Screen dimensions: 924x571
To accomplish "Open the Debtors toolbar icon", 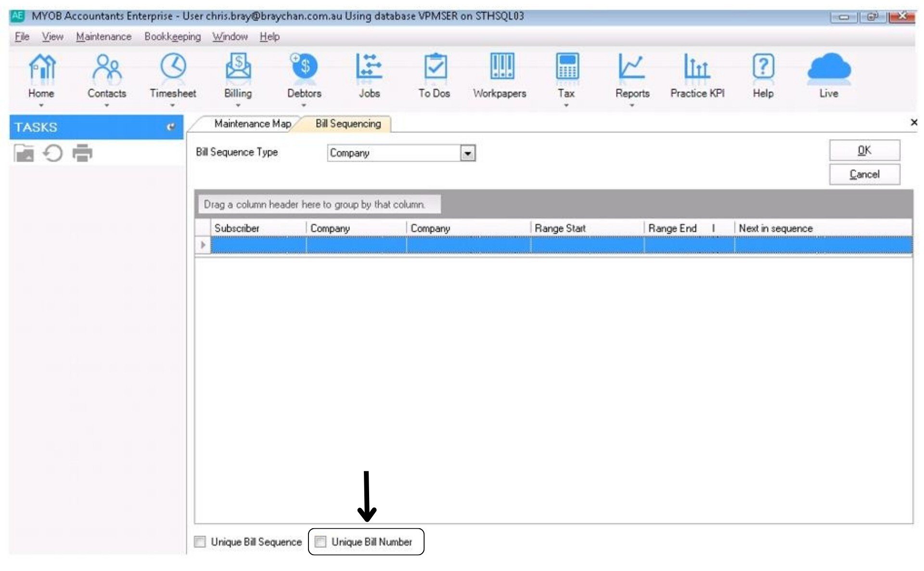I will (x=304, y=67).
